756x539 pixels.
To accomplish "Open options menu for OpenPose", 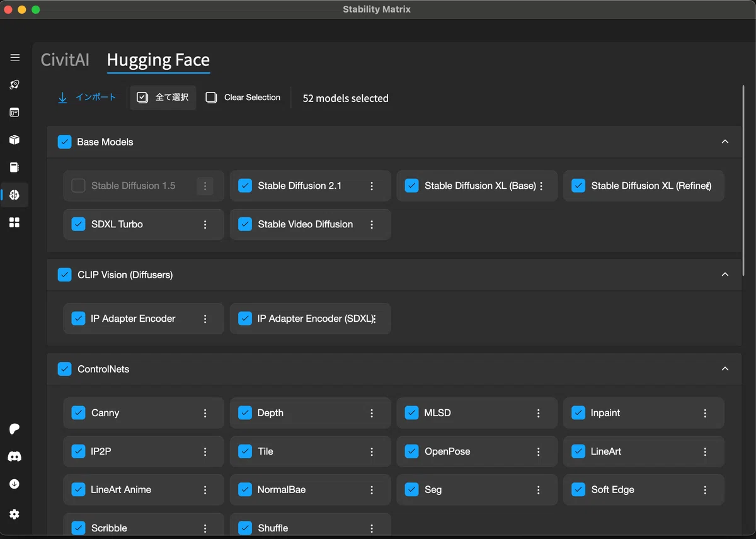I will [x=539, y=451].
